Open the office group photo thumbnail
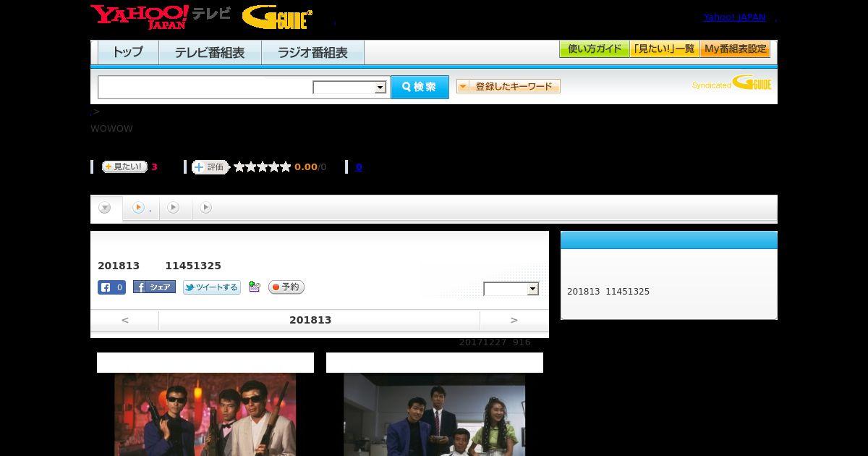Viewport: 868px width, 456px height. [435, 414]
